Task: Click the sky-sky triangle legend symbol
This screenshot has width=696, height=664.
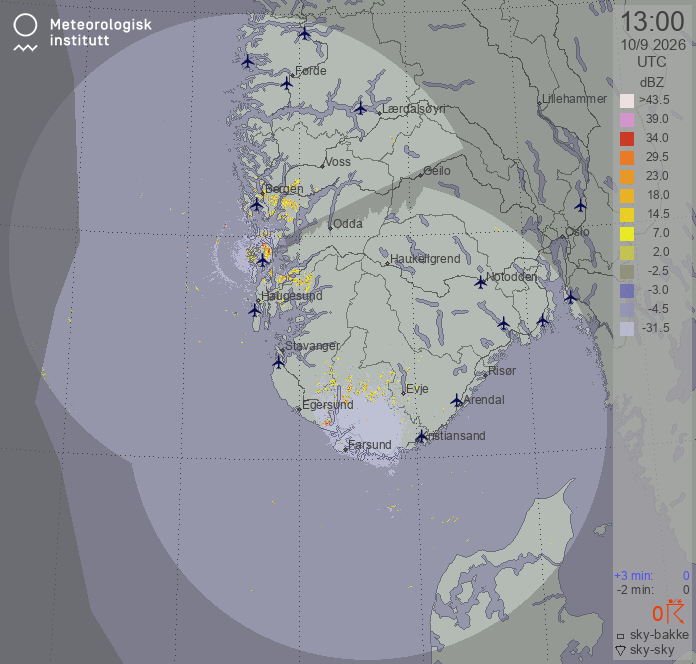Action: [x=621, y=651]
